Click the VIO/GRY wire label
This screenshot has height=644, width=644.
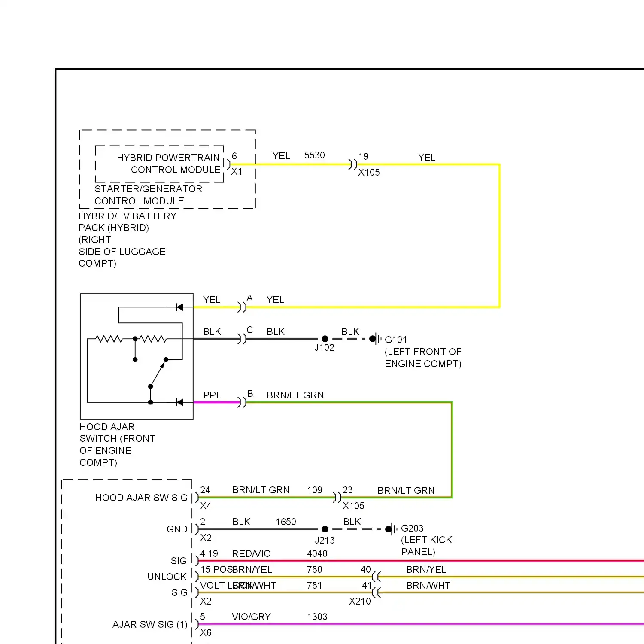[251, 617]
